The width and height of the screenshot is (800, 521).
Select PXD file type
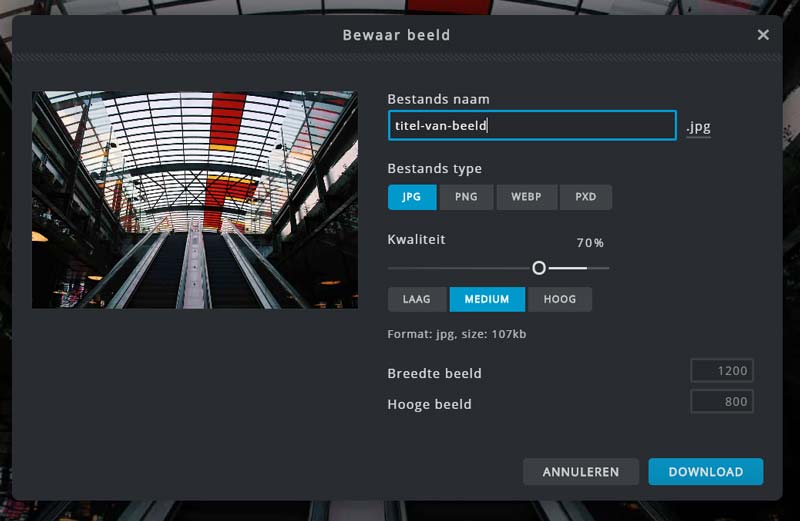(586, 197)
